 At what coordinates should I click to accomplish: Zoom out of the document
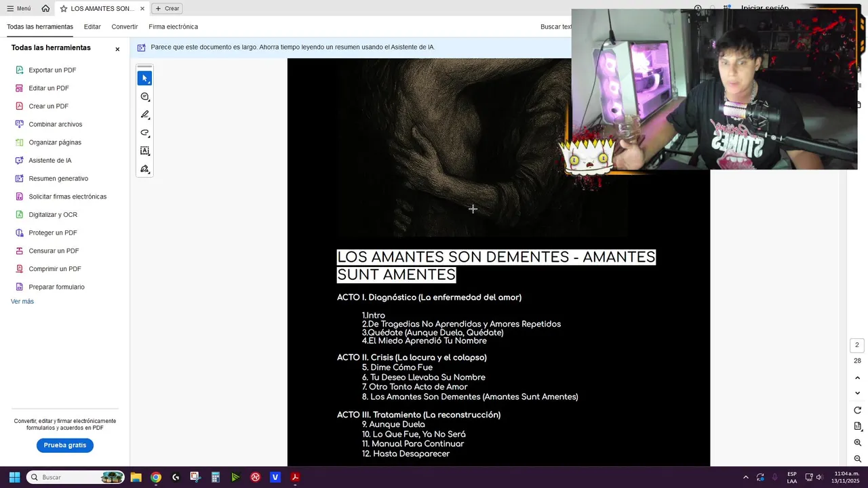[x=857, y=459]
